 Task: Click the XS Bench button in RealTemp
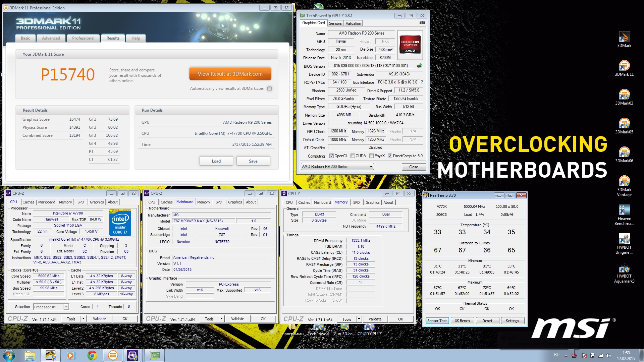[462, 321]
